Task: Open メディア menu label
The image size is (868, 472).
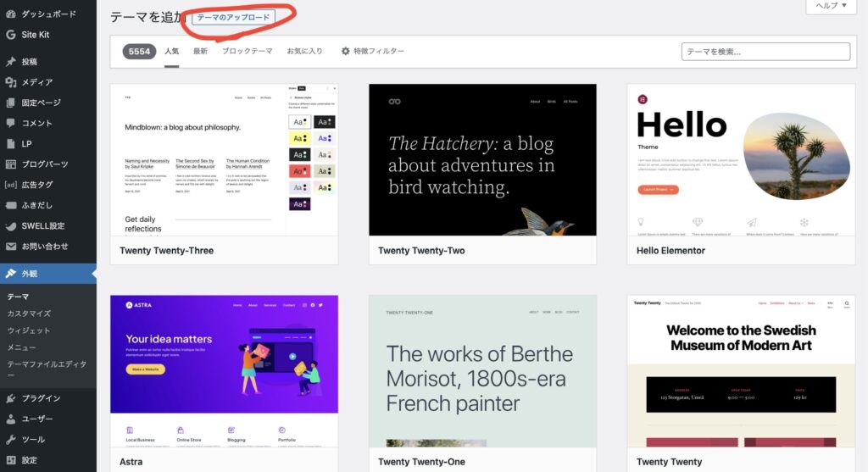Action: (37, 82)
